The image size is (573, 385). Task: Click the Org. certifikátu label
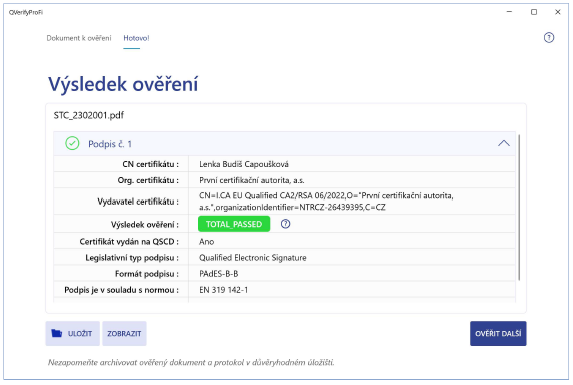[148, 180]
